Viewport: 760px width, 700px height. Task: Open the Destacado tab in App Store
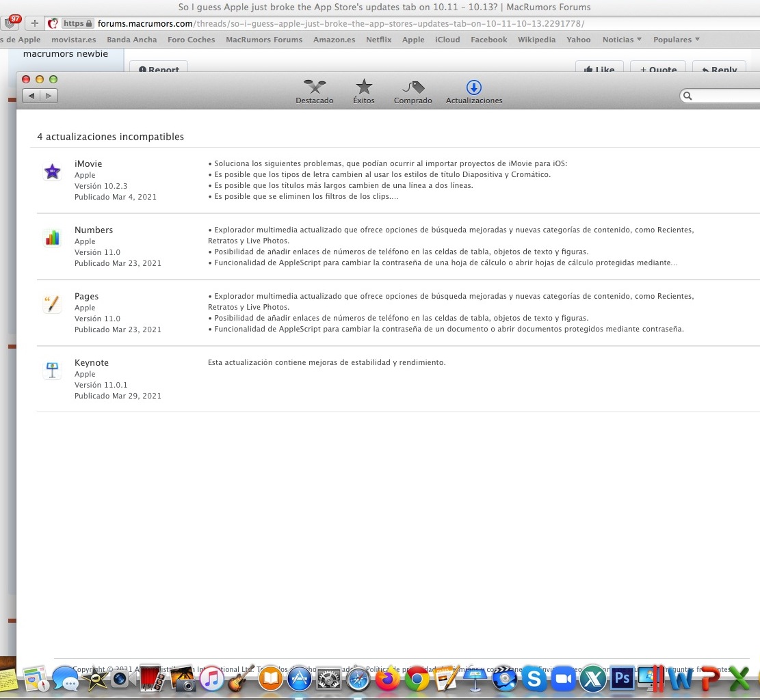(314, 92)
